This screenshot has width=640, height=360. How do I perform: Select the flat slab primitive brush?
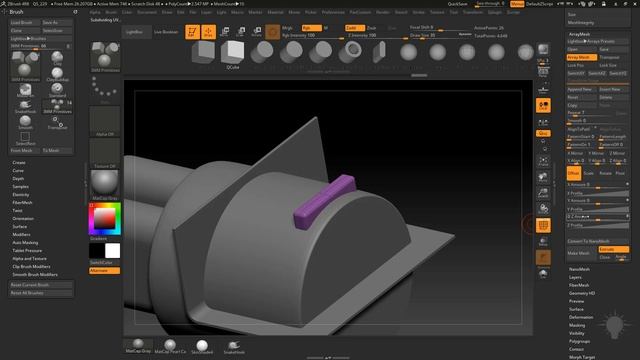pos(379,53)
